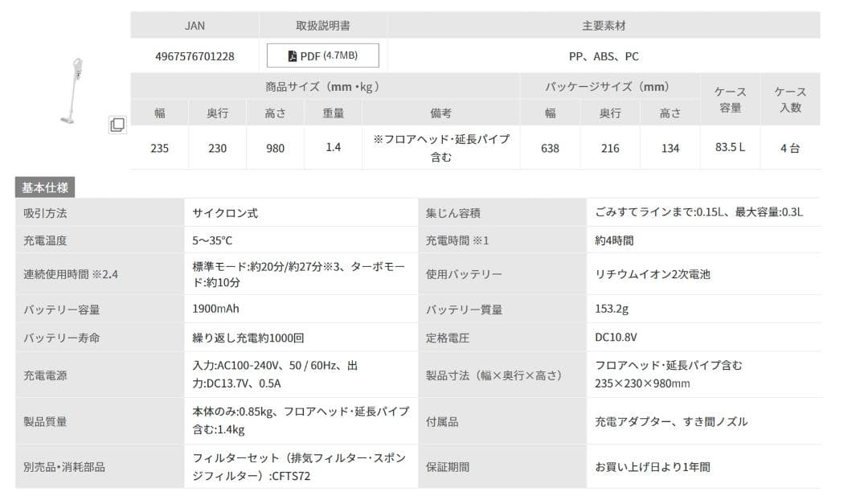Click the JAN column header
The height and width of the screenshot is (492, 868).
[194, 26]
